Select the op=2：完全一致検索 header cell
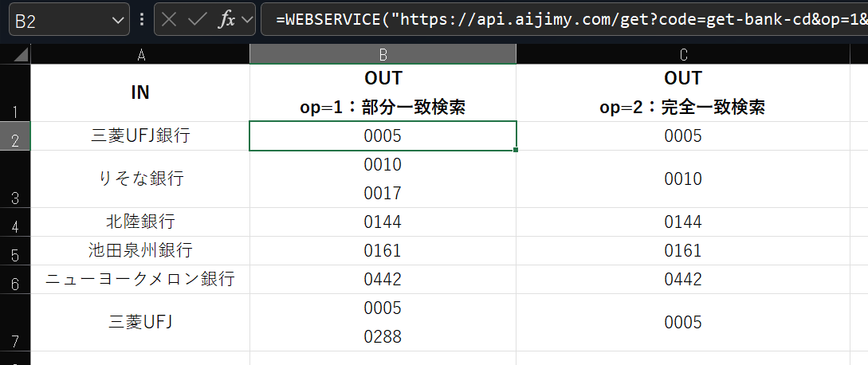Viewport: 868px width, 365px height. tap(683, 92)
